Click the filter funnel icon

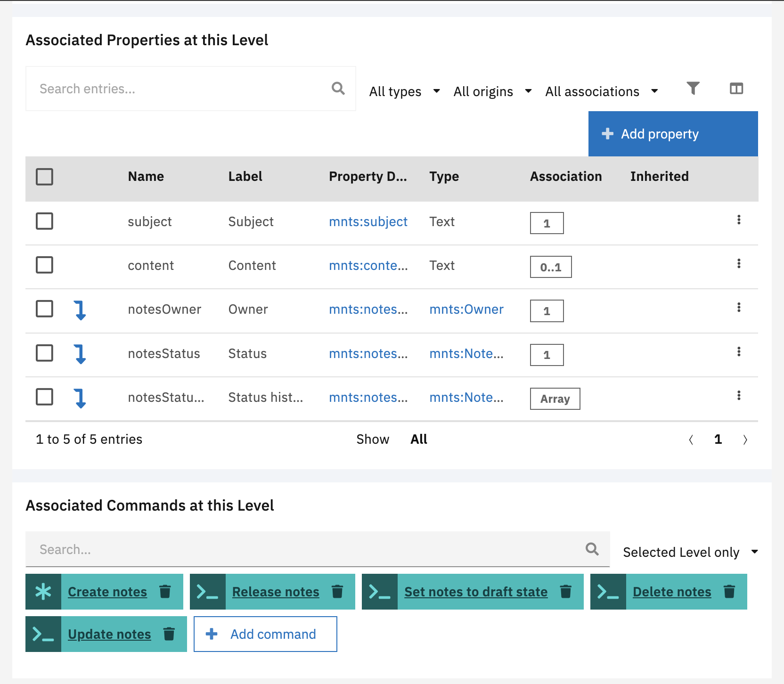pos(693,89)
